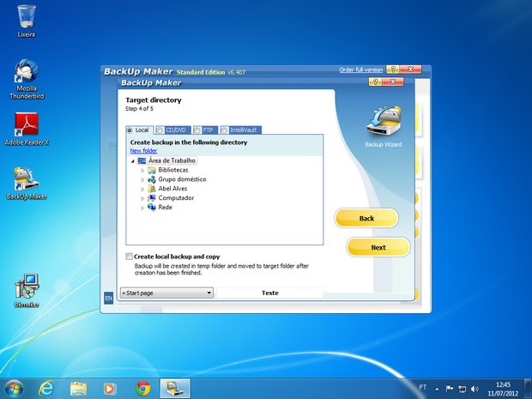Select Abel Alves label in tree
Viewport: 532px width, 399px height.
[172, 189]
